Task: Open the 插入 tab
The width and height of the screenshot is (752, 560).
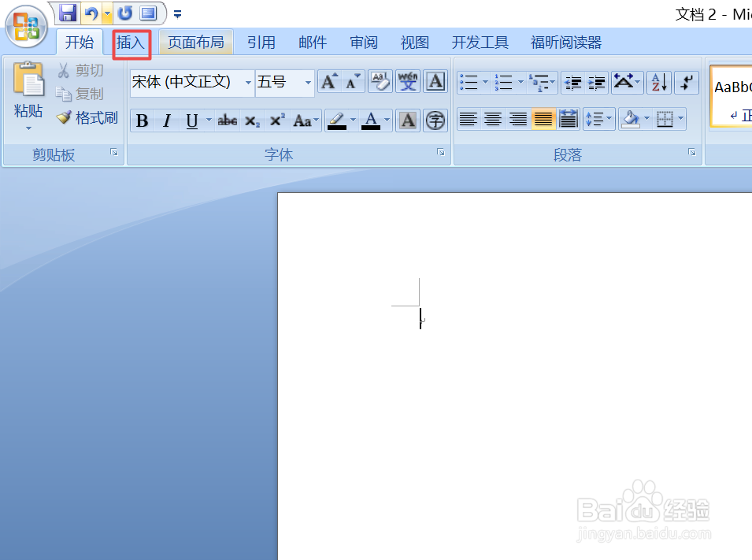Action: 131,43
